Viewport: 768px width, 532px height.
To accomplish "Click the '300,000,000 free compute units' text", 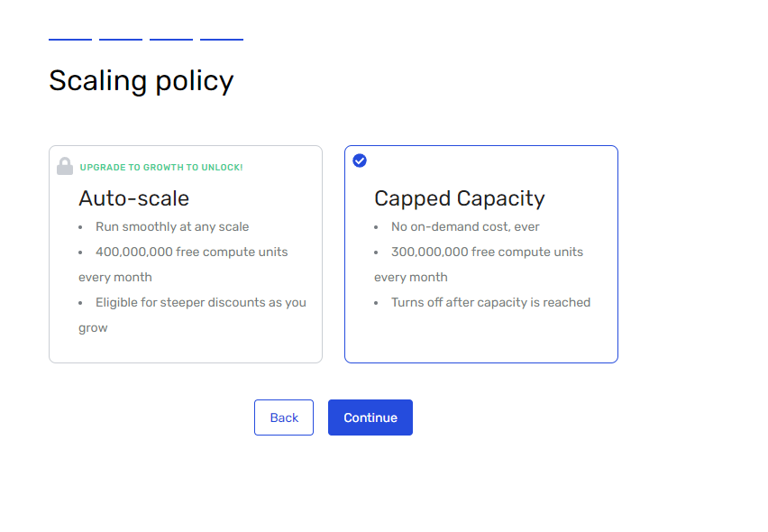I will pos(487,252).
